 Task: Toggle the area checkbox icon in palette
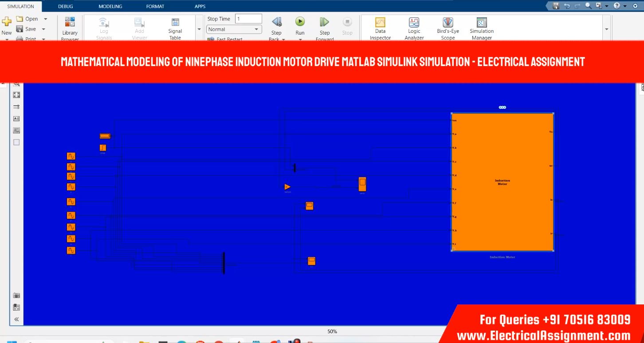[16, 142]
